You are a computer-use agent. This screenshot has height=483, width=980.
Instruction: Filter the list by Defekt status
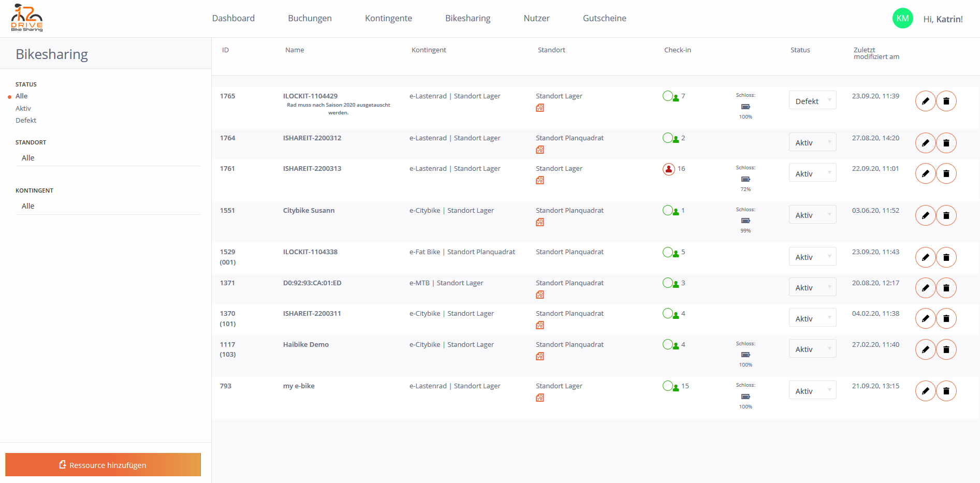[x=26, y=120]
